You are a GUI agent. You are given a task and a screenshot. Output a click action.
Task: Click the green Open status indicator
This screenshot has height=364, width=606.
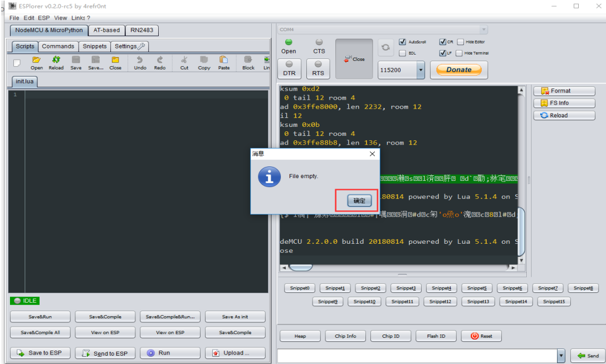tap(289, 42)
